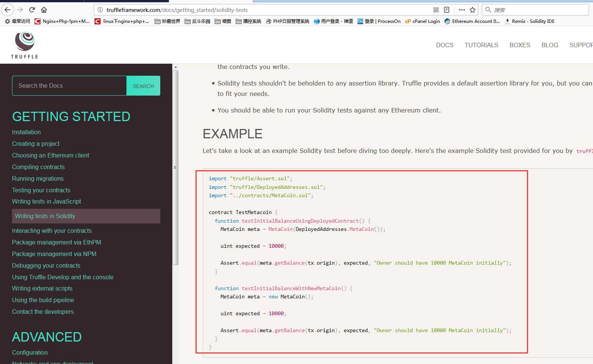Bookmark this page with the star icon

473,10
